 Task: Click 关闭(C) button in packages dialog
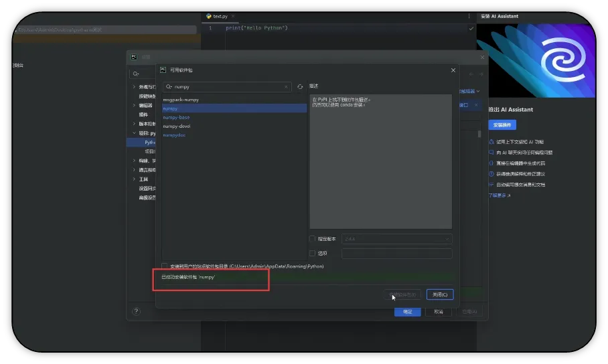pyautogui.click(x=440, y=294)
